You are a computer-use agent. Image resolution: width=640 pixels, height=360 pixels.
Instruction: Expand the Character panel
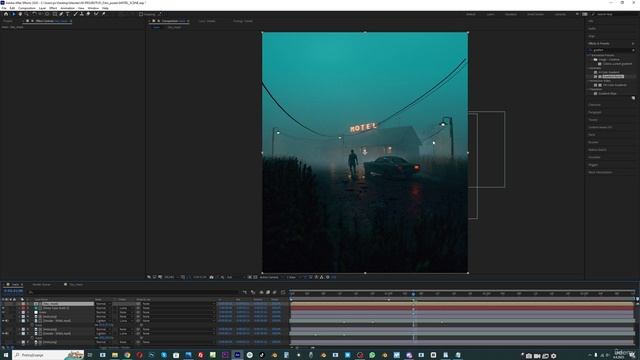click(594, 105)
